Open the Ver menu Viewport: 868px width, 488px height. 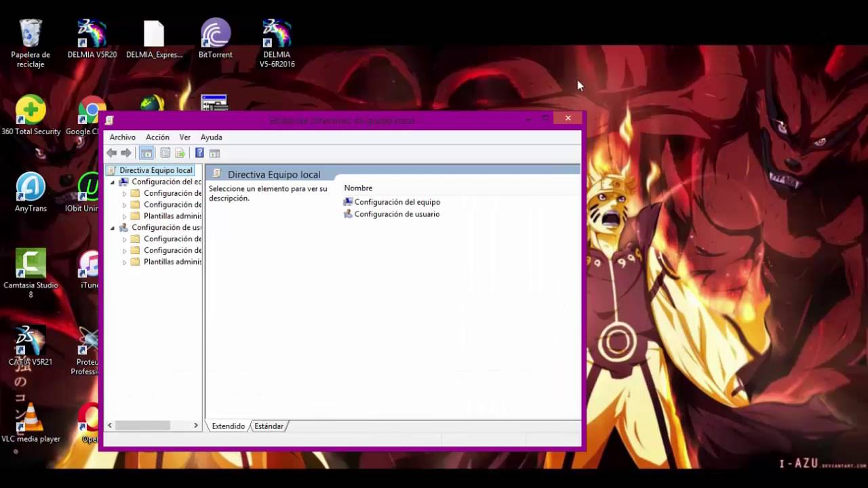point(184,137)
